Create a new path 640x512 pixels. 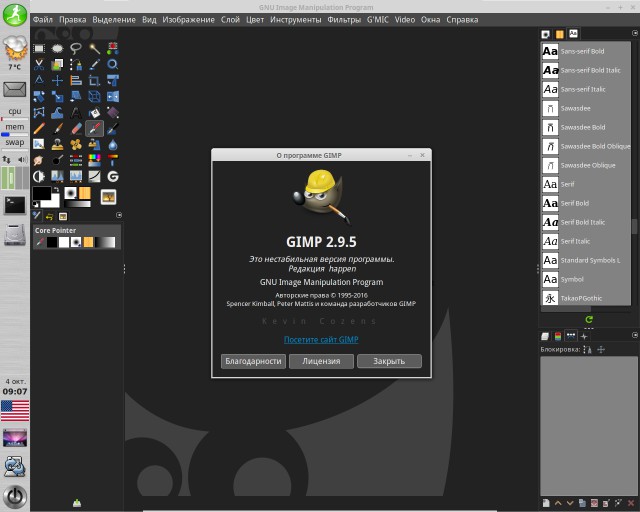coord(546,503)
